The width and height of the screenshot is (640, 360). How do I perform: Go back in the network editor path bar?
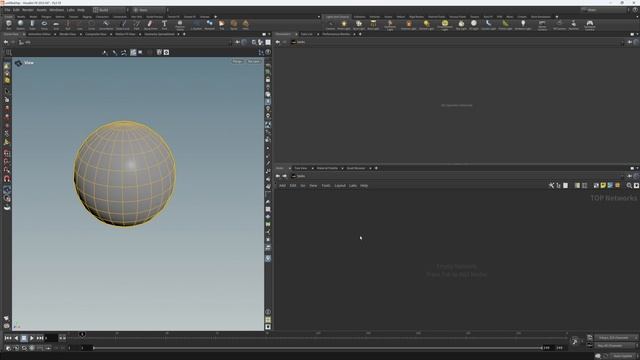coord(278,176)
